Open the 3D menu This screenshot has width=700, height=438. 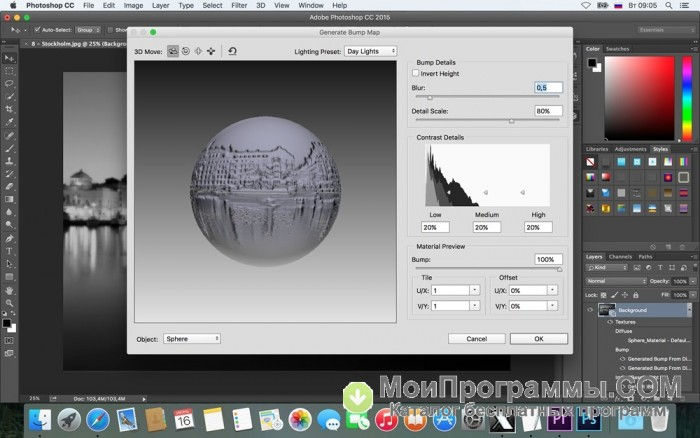click(261, 5)
